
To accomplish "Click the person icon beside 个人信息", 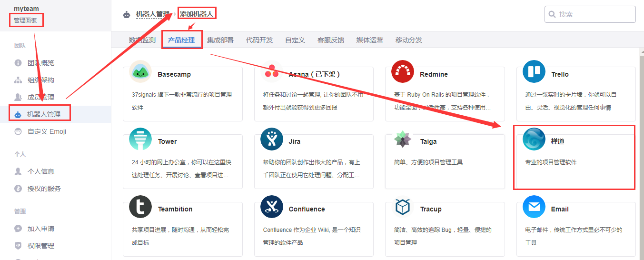I will 18,171.
